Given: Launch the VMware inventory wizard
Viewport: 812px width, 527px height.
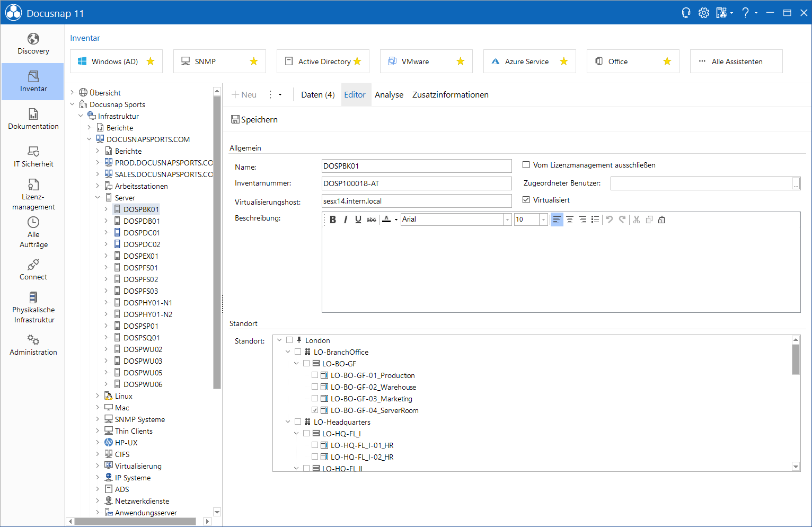Looking at the screenshot, I should tap(426, 62).
